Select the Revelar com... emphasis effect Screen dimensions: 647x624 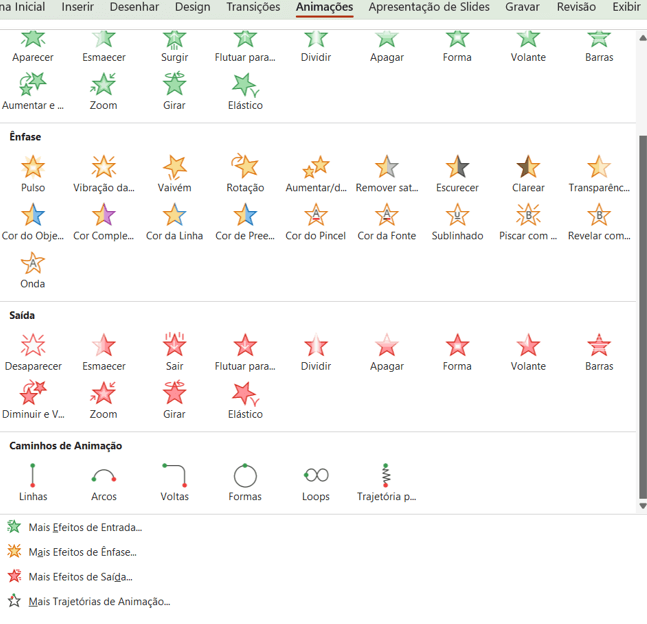click(x=599, y=222)
